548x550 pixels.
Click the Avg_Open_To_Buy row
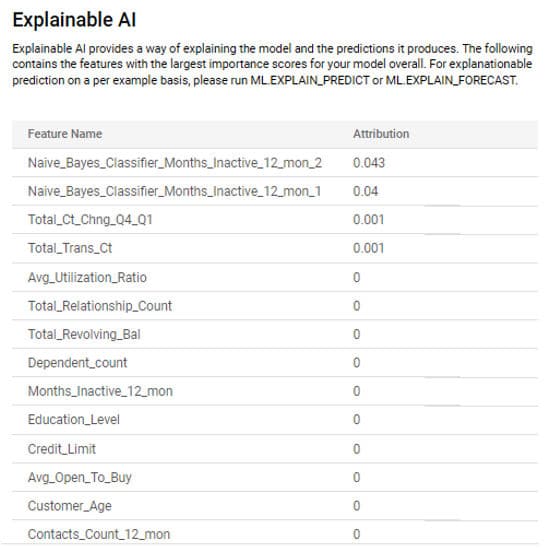275,477
